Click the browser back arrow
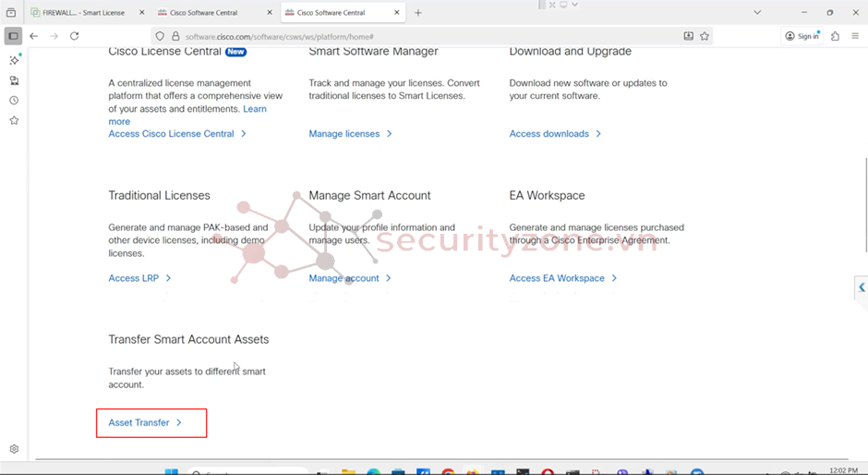 (33, 36)
